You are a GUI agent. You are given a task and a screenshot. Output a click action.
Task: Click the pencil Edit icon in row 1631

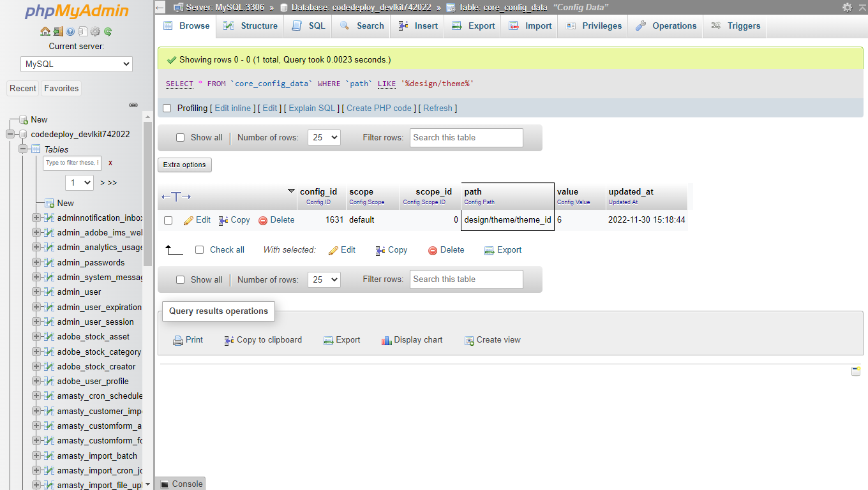pyautogui.click(x=188, y=220)
